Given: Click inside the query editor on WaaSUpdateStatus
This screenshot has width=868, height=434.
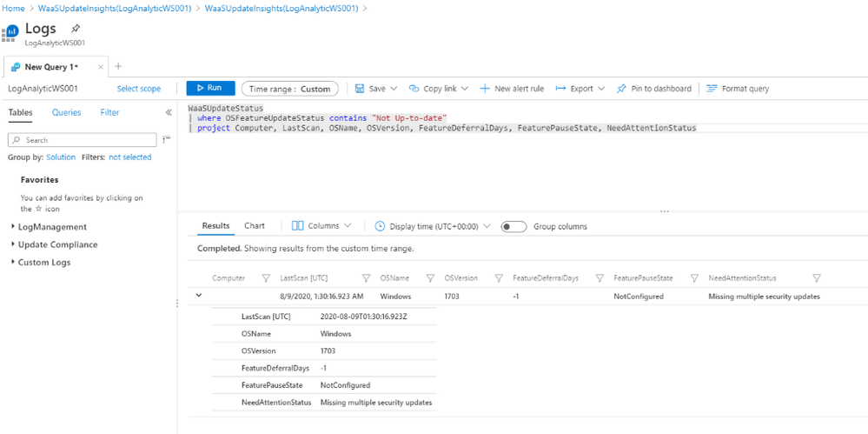Looking at the screenshot, I should tap(226, 108).
